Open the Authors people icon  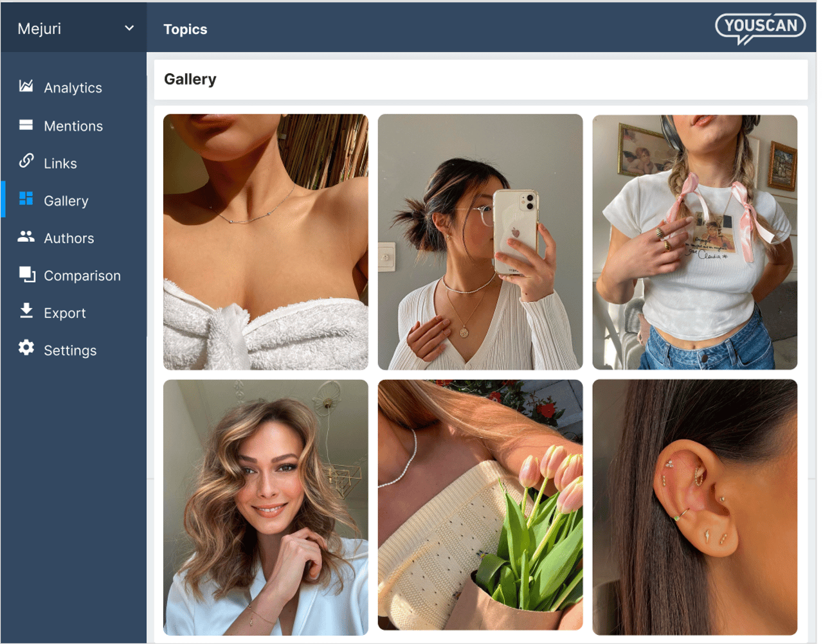tap(26, 237)
